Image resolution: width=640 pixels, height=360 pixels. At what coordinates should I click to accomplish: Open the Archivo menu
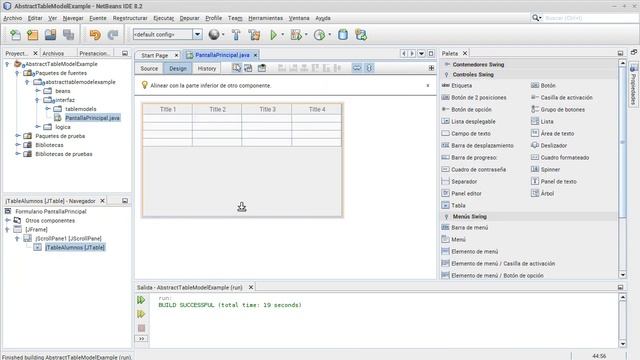coord(13,18)
